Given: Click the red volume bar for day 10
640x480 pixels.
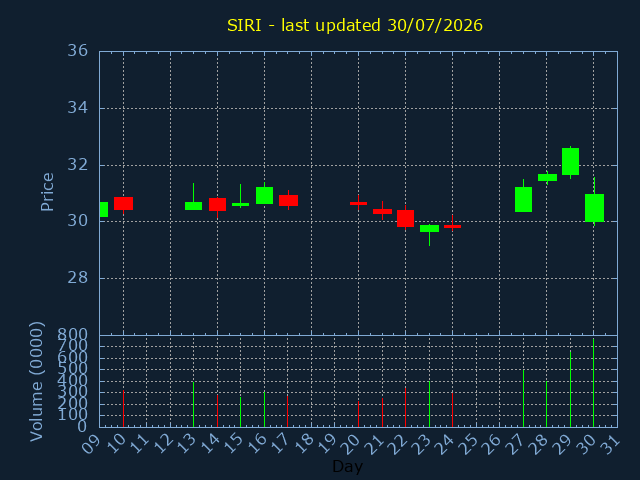Looking at the screenshot, I should [123, 409].
